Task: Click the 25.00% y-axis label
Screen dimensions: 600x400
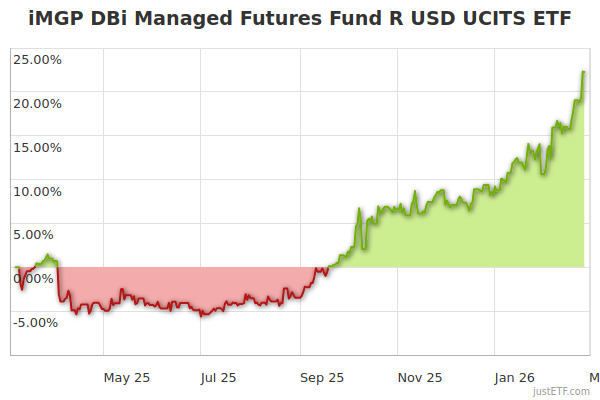Action: tap(37, 59)
